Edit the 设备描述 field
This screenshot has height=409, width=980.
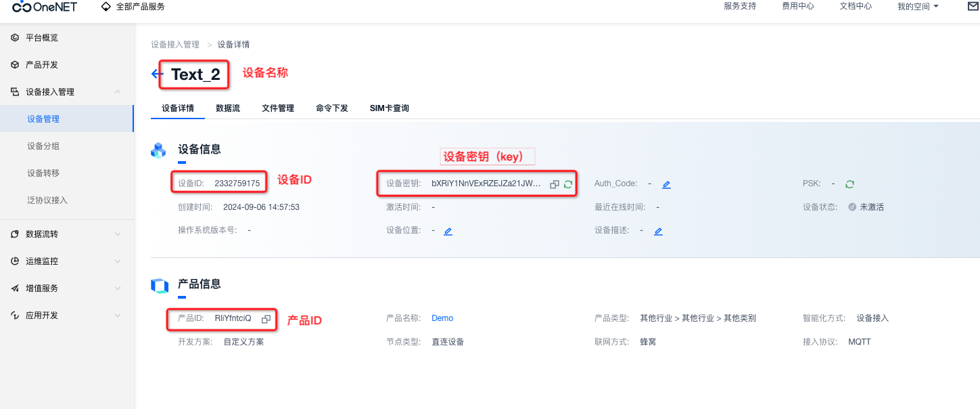pyautogui.click(x=658, y=231)
